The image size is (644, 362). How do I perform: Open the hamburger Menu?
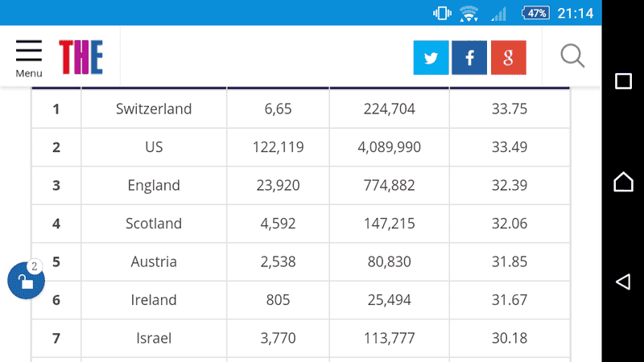coord(29,58)
